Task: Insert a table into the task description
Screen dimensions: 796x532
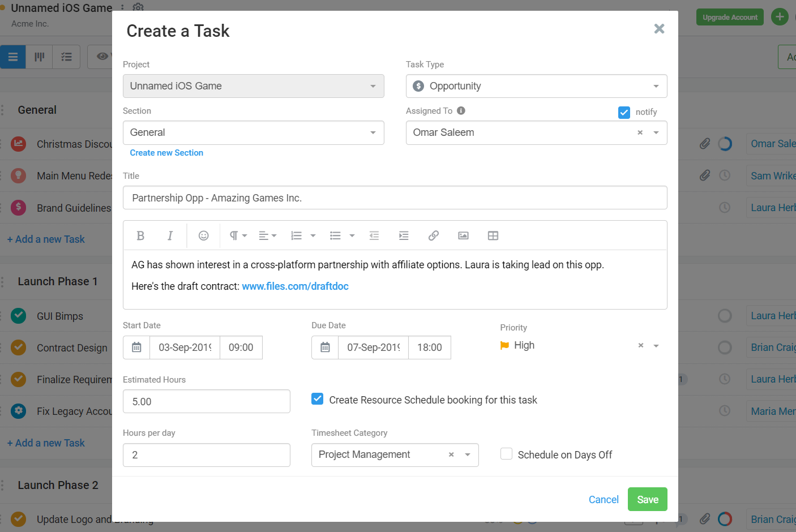Action: (493, 235)
